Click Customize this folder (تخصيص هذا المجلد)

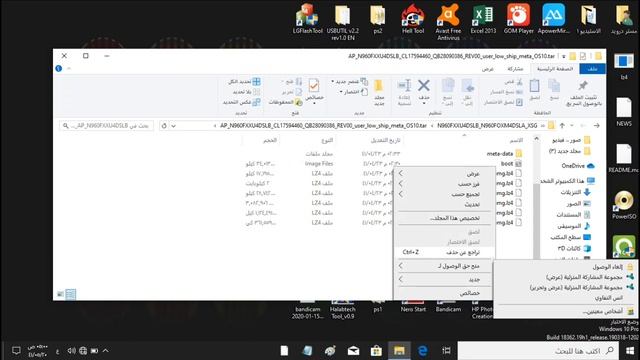coord(444,218)
